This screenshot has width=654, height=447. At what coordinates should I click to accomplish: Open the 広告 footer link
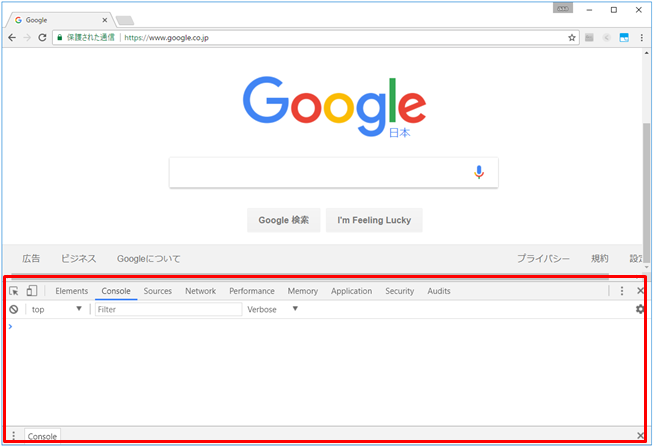(31, 259)
